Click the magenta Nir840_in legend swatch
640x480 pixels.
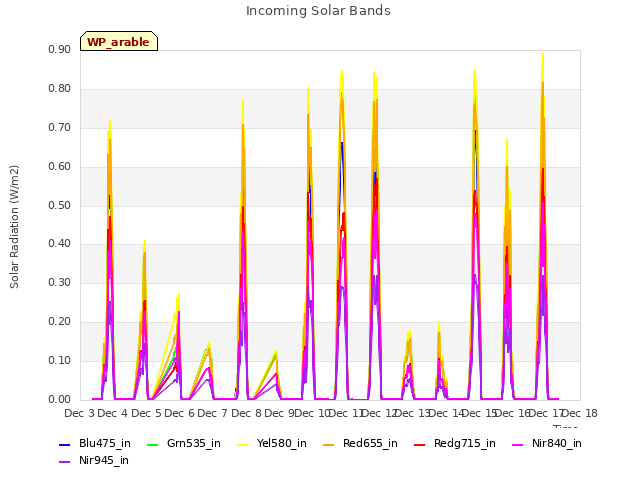tap(518, 445)
